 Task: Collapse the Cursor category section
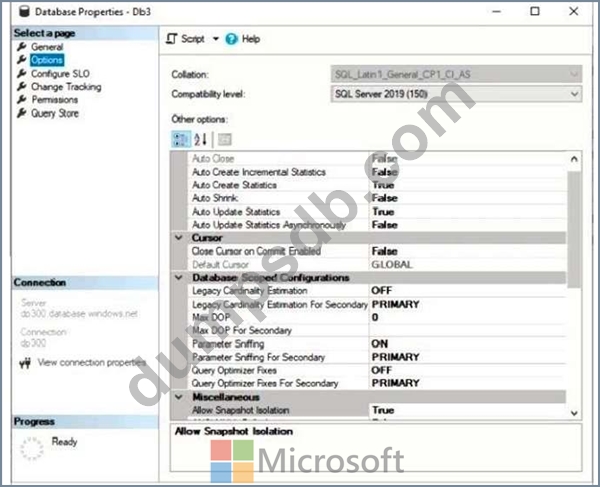point(180,238)
